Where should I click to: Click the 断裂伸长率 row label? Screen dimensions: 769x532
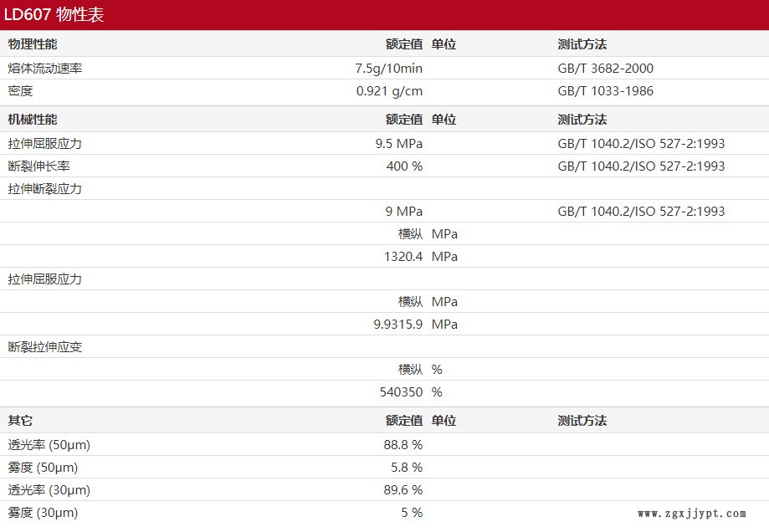point(38,166)
